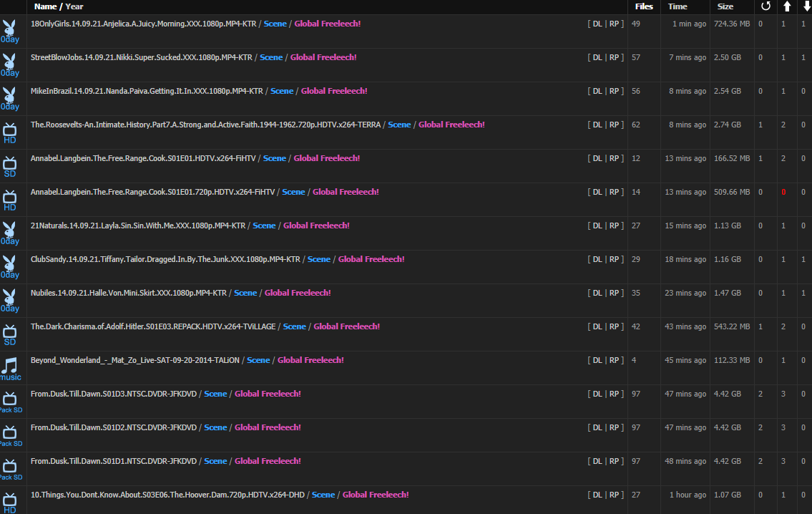
Task: Click Scene tag on The.Roosevelts row
Action: [399, 125]
